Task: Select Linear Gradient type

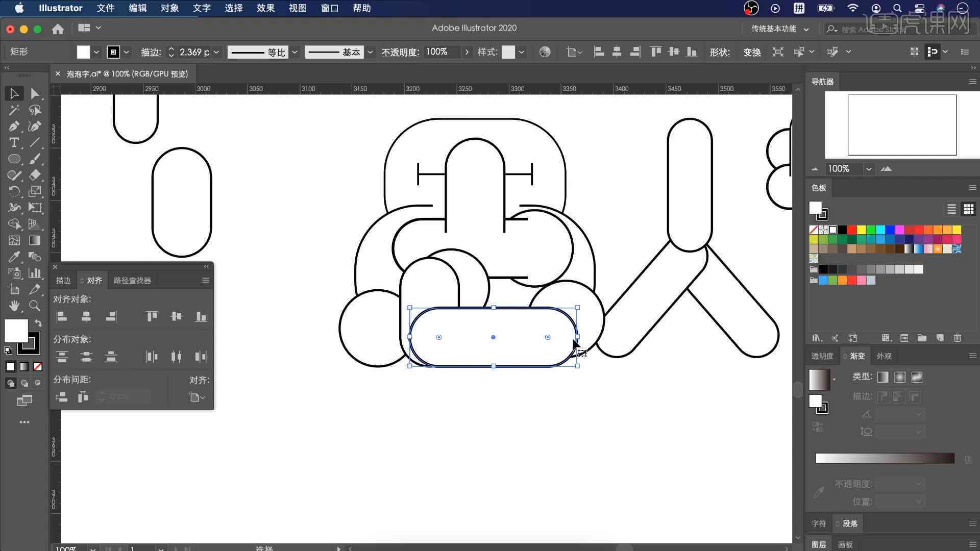Action: [x=883, y=377]
